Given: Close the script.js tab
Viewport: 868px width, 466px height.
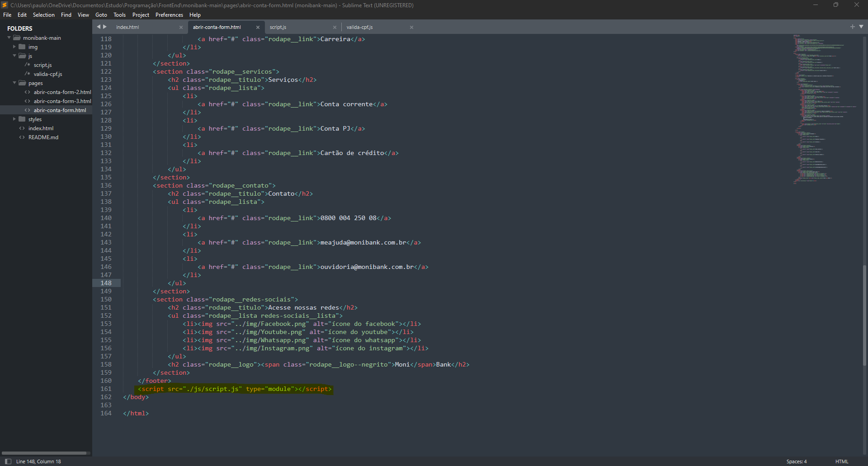Looking at the screenshot, I should (x=335, y=28).
